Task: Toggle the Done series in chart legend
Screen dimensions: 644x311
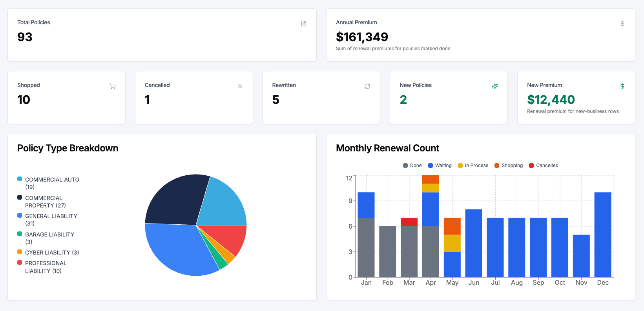Action: (x=412, y=166)
